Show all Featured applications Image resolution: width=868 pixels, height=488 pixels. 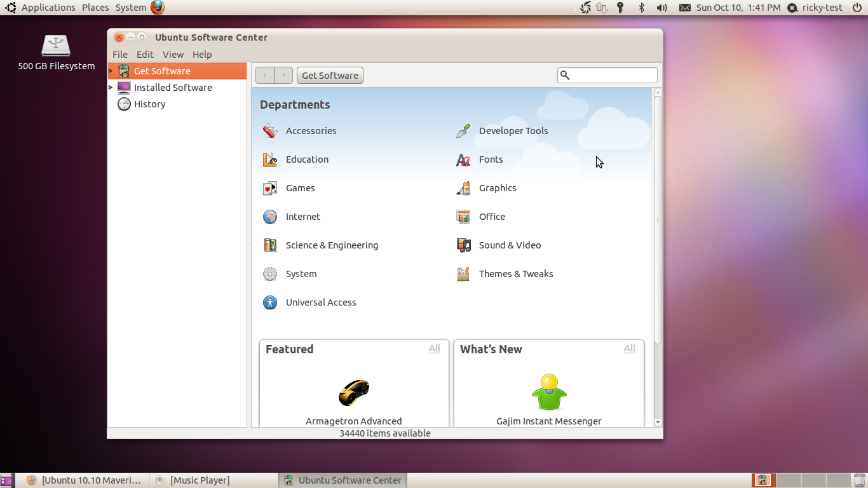coord(435,348)
